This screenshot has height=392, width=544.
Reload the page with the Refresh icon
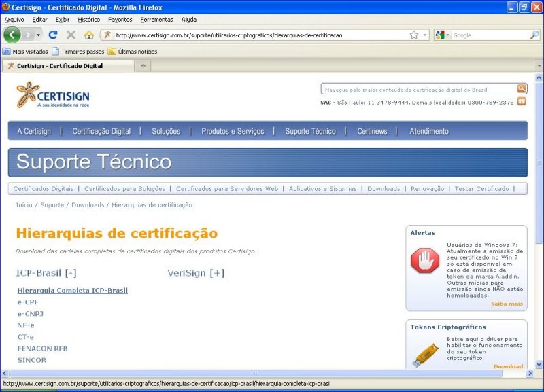(x=53, y=35)
